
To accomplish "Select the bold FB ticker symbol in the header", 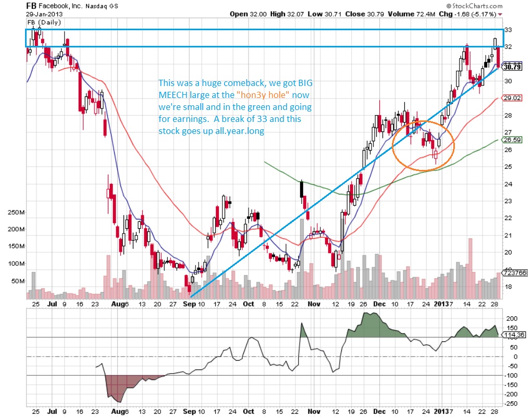I will (32, 6).
